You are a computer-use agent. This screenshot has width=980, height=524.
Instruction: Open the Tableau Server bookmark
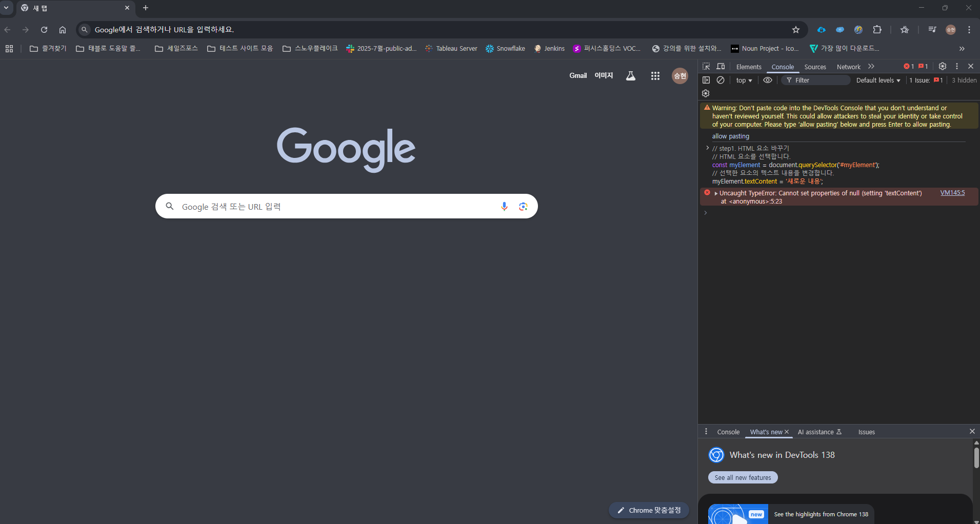(451, 49)
